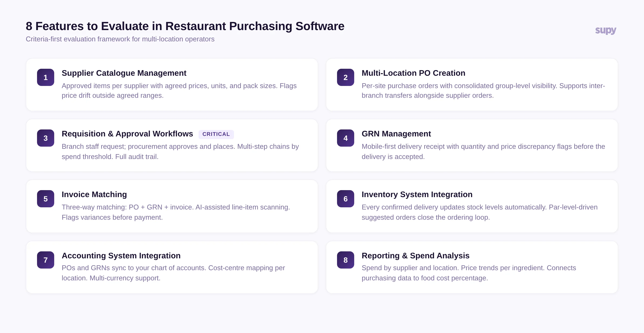The height and width of the screenshot is (333, 644).
Task: Click the Accounting System Integration heading
Action: (121, 256)
